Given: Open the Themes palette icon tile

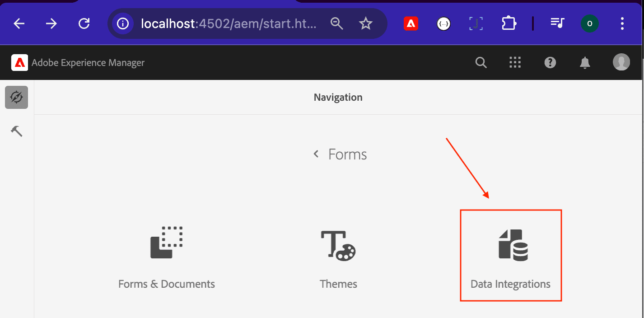Looking at the screenshot, I should [338, 245].
